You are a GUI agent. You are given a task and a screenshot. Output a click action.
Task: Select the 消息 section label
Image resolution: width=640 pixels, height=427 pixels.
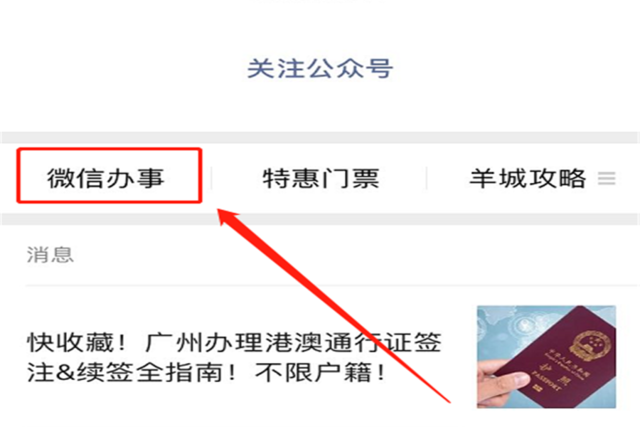(x=50, y=255)
